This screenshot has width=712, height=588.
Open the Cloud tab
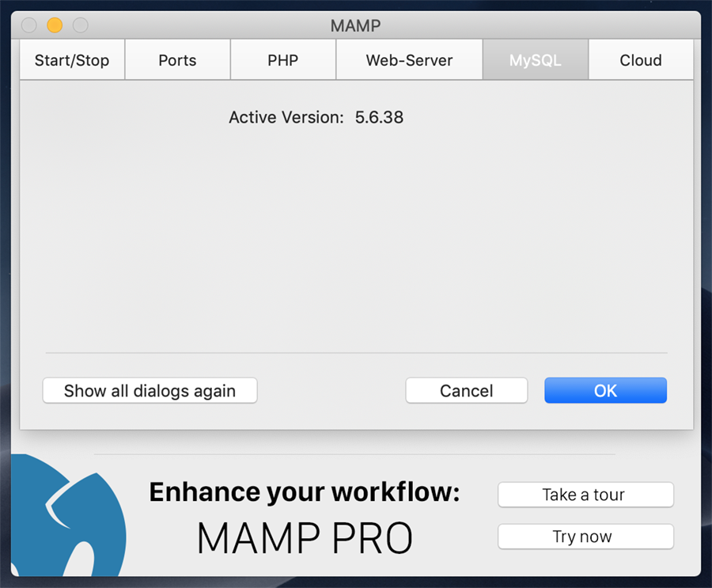(x=641, y=61)
